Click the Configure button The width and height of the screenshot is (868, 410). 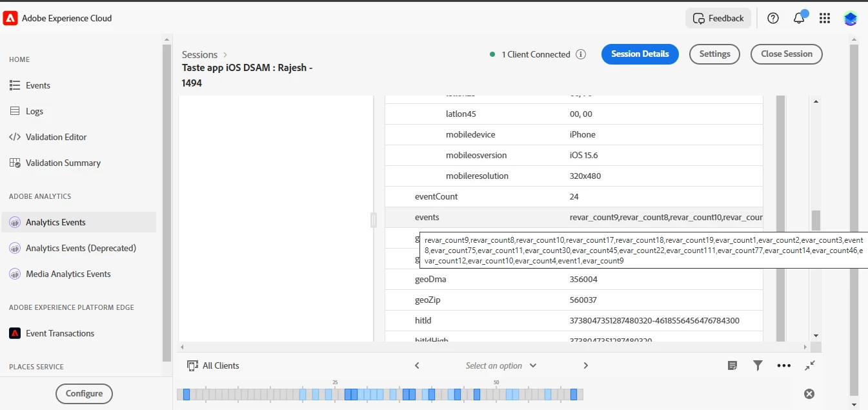pyautogui.click(x=84, y=393)
